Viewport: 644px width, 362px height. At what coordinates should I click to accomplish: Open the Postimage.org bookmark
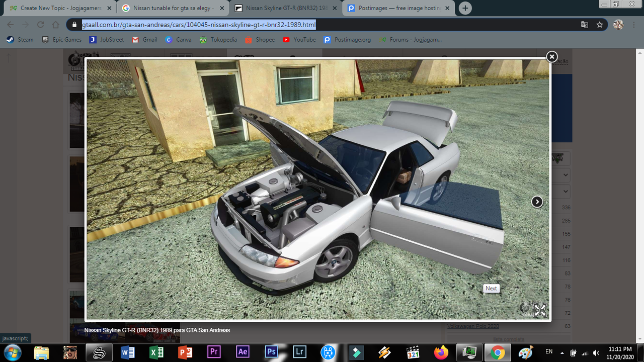click(x=347, y=39)
